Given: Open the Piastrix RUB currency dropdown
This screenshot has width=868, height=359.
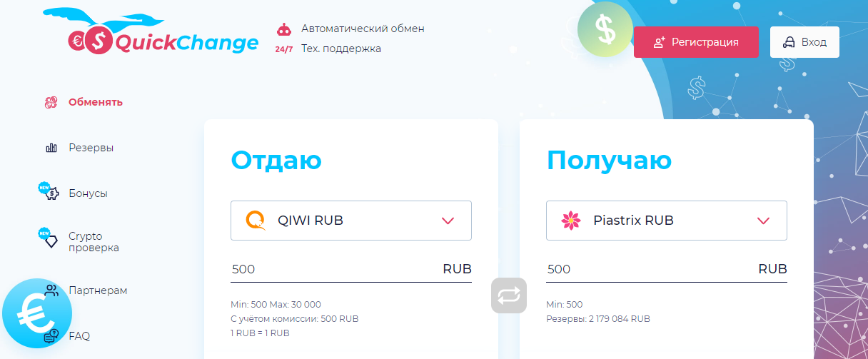Looking at the screenshot, I should pyautogui.click(x=666, y=221).
